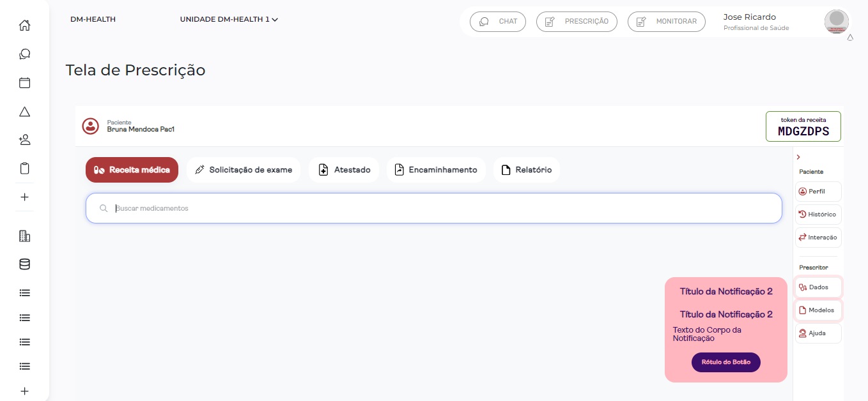The image size is (868, 401).
Task: Click the triangle alert icon in the sidebar
Action: tap(24, 112)
